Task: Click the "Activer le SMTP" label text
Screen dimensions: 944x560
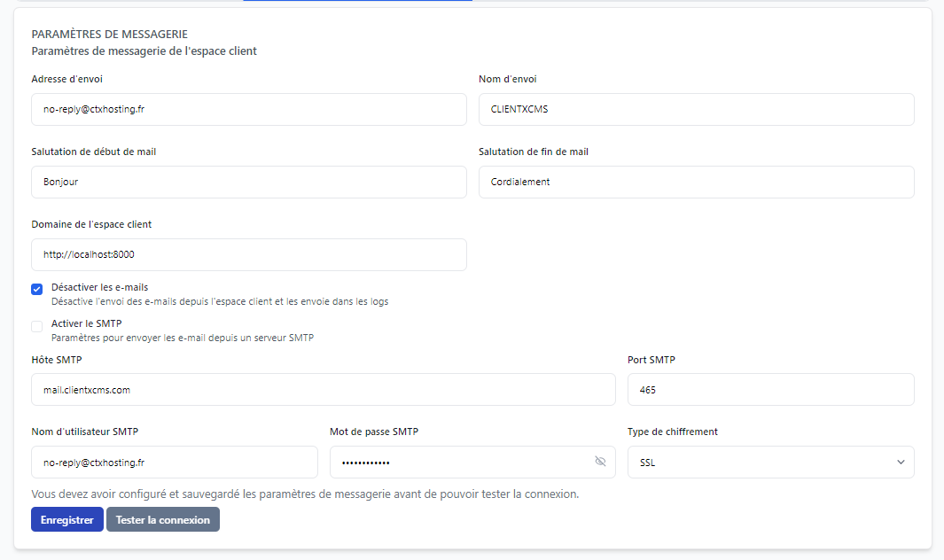Action: 87,323
